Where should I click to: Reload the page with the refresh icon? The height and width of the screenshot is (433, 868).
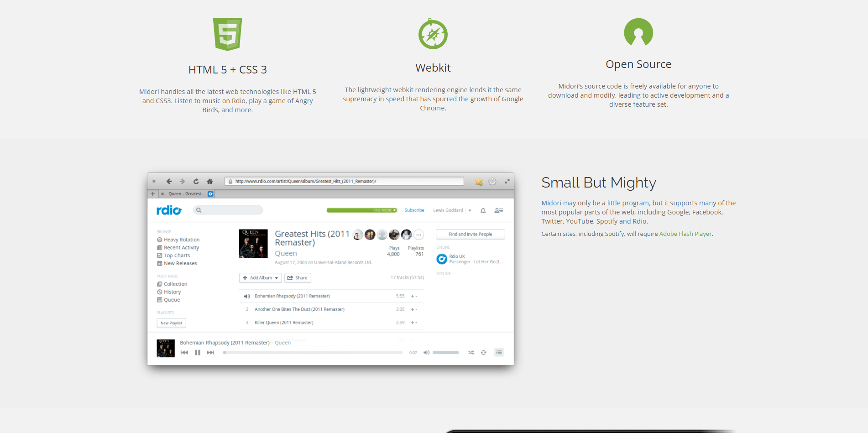click(x=196, y=181)
